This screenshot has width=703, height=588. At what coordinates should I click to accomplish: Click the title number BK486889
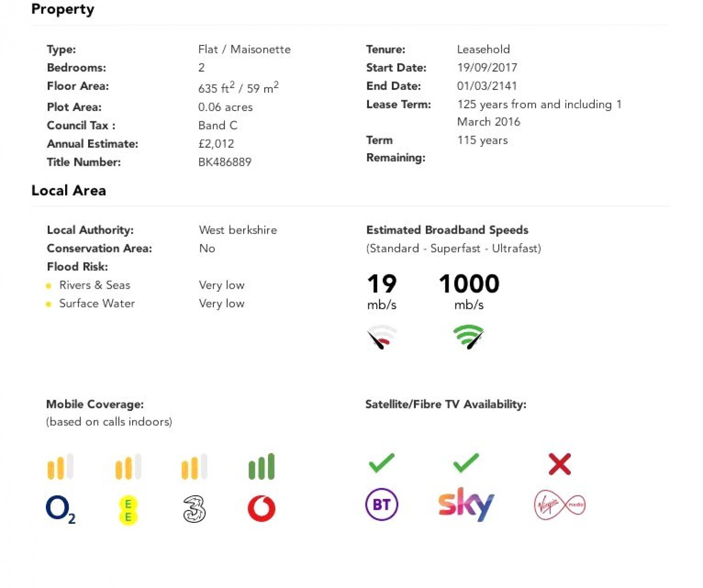point(225,162)
